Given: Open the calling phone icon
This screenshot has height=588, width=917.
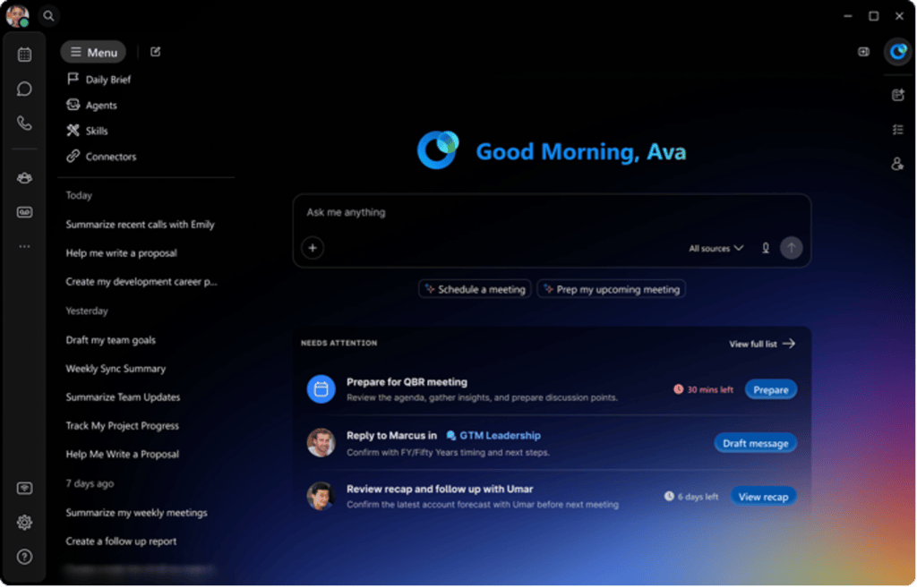Looking at the screenshot, I should point(24,124).
